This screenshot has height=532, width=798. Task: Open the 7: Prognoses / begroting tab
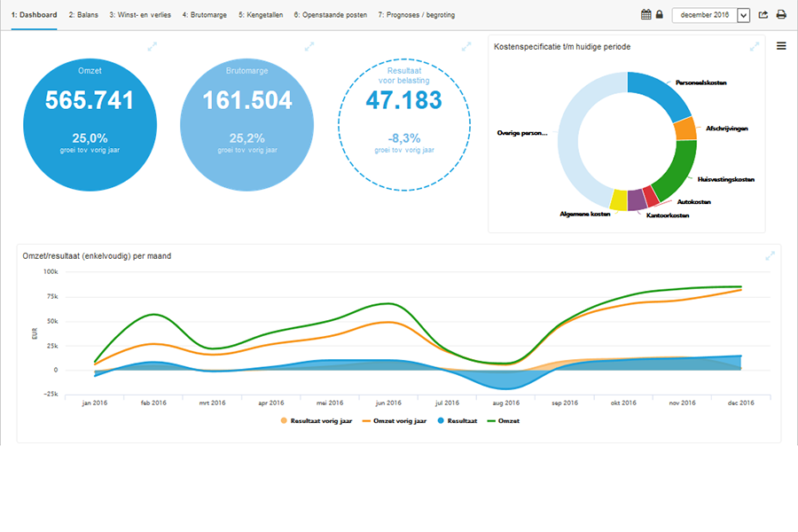click(417, 15)
